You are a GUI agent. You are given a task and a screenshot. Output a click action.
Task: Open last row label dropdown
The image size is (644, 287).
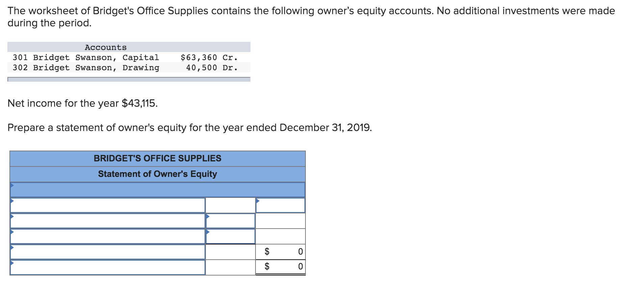[107, 267]
